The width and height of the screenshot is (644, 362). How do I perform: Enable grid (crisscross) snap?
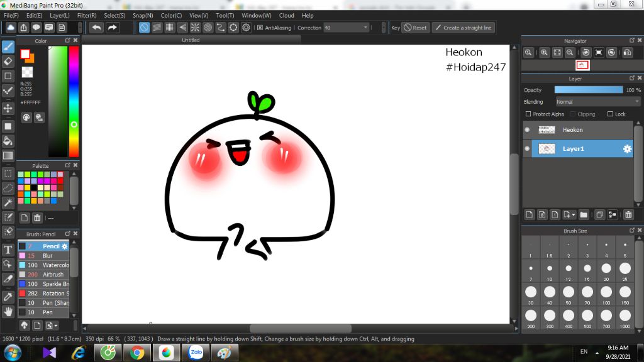point(170,28)
